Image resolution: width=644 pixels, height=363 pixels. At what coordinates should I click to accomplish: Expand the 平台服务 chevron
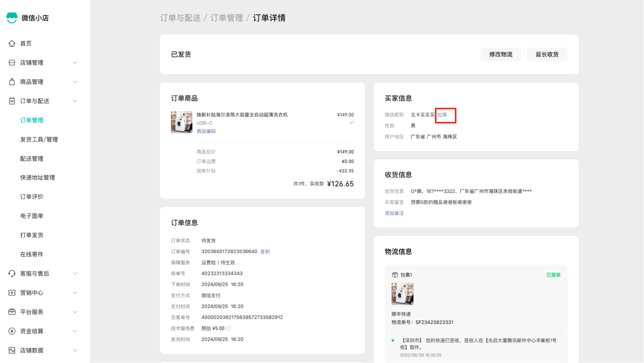pyautogui.click(x=75, y=312)
